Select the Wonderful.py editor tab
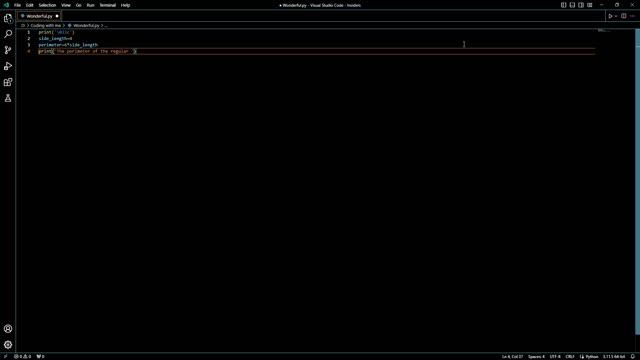640x360 pixels. (39, 16)
